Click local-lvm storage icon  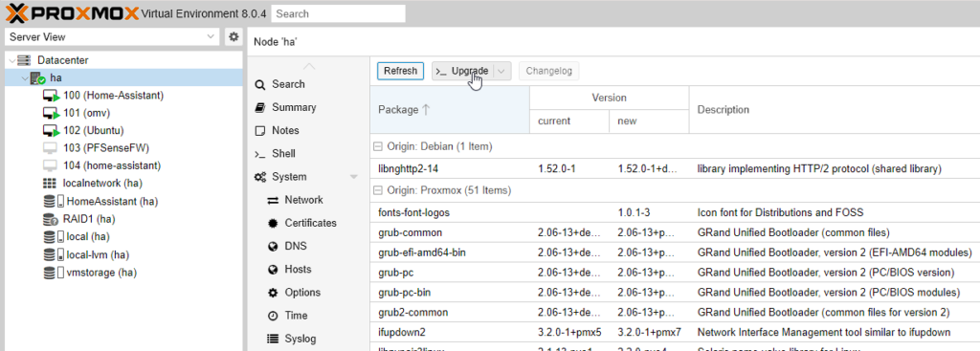pyautogui.click(x=54, y=254)
